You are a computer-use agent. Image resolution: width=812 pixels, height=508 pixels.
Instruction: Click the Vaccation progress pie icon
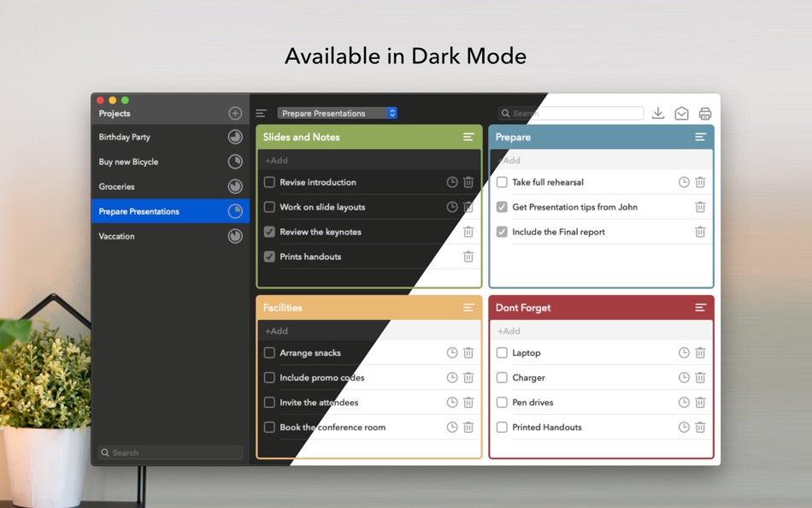235,236
